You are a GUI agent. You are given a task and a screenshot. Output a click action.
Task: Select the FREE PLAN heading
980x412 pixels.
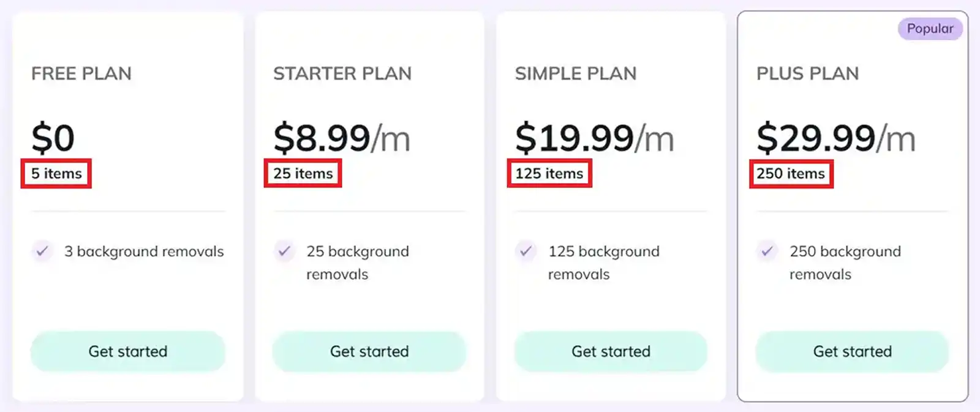[81, 73]
